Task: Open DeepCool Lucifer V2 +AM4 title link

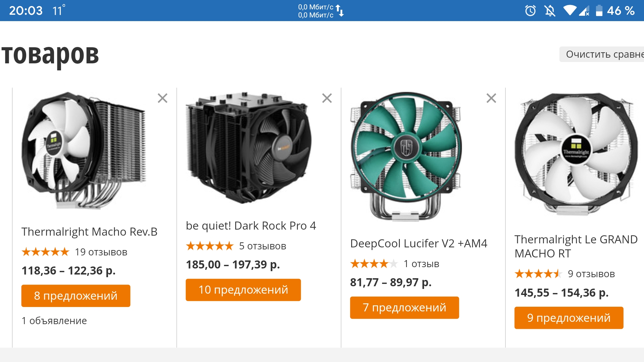Action: [x=419, y=243]
